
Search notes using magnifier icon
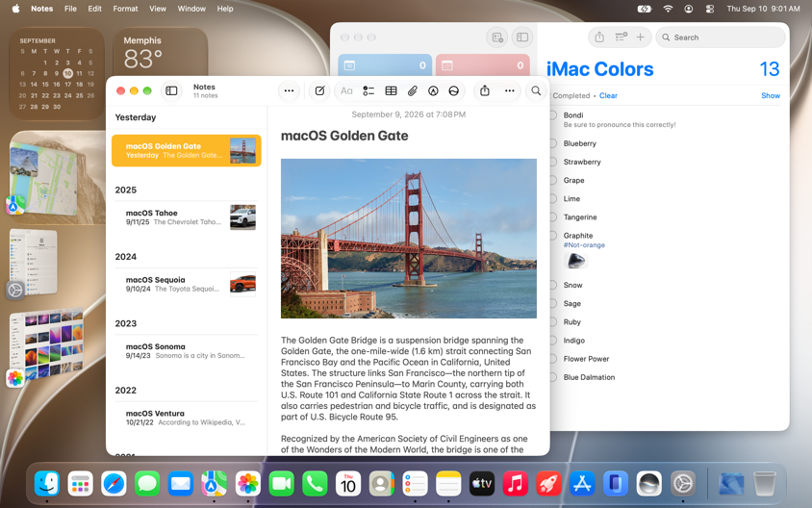tap(536, 91)
